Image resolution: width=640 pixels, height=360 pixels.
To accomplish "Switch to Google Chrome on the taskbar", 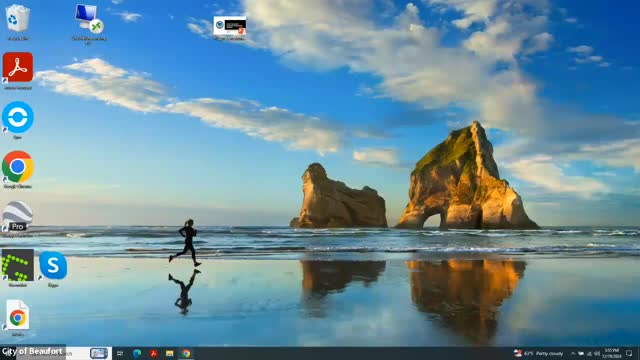I will [186, 353].
